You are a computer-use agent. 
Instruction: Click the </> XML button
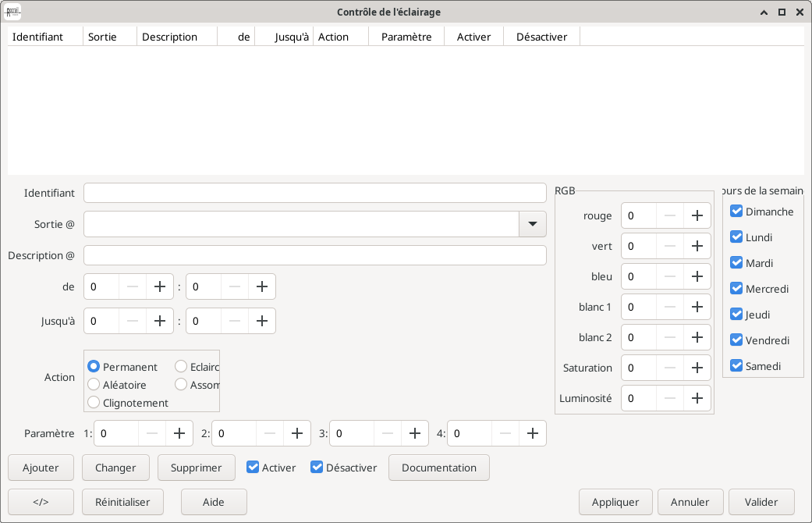coord(41,502)
